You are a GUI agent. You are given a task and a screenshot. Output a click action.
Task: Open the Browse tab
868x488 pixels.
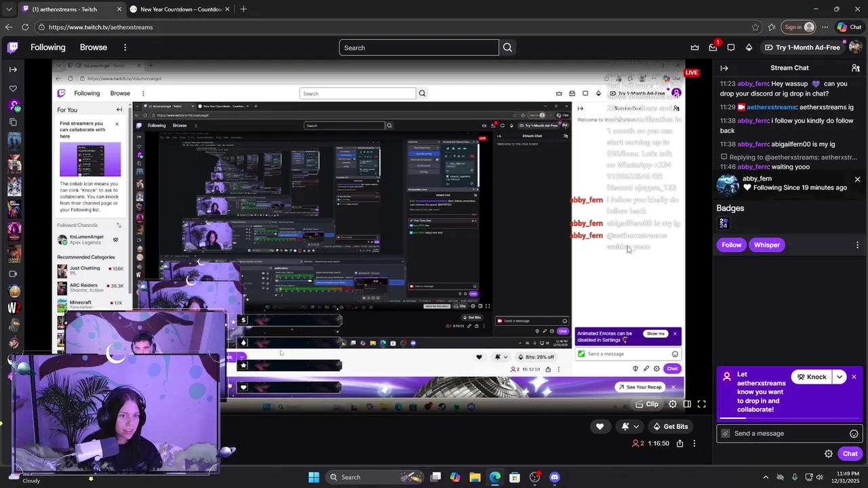94,47
